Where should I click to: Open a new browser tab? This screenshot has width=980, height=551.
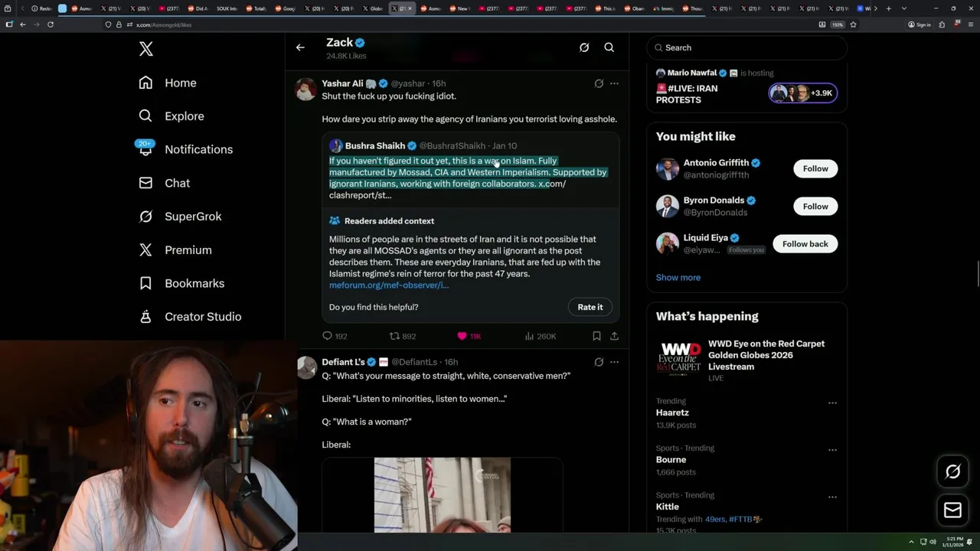pos(888,8)
